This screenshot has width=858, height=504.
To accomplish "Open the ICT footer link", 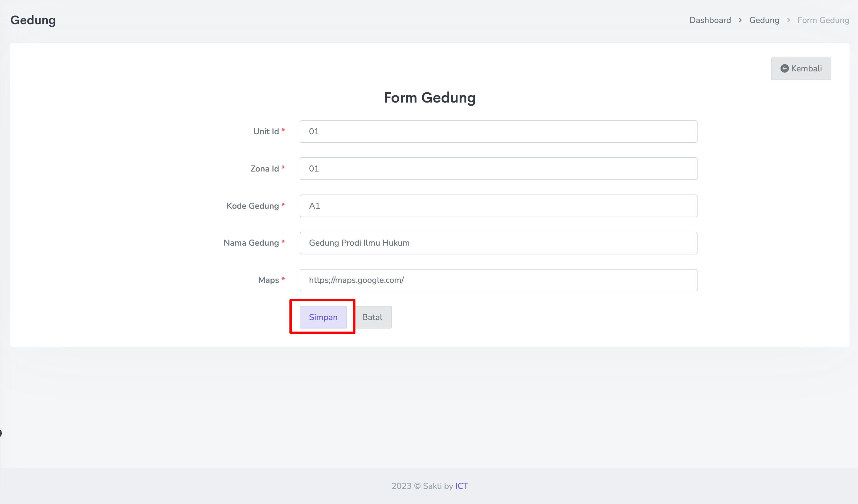I will click(x=462, y=486).
